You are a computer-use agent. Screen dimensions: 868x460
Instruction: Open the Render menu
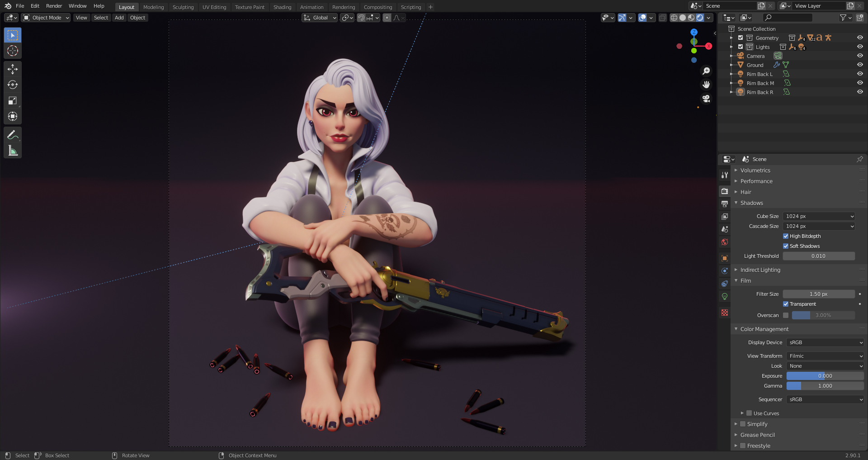click(x=54, y=6)
